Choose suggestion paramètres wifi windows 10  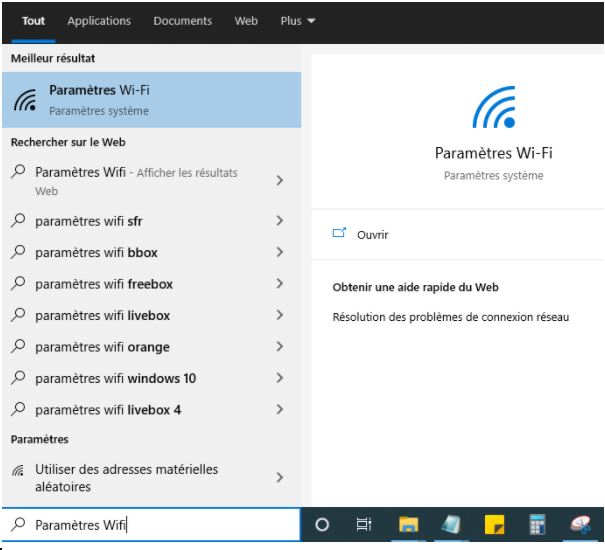click(x=152, y=378)
